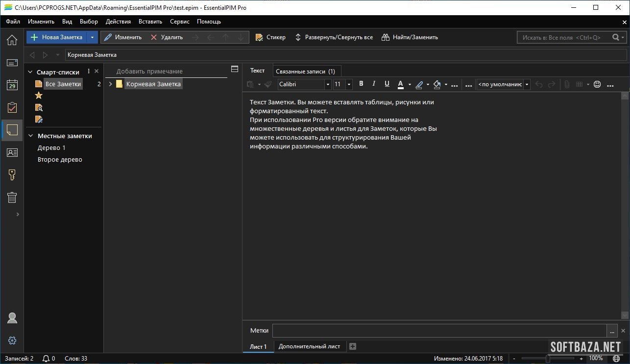The height and width of the screenshot is (364, 630).
Task: Toggle underline formatting
Action: click(387, 84)
